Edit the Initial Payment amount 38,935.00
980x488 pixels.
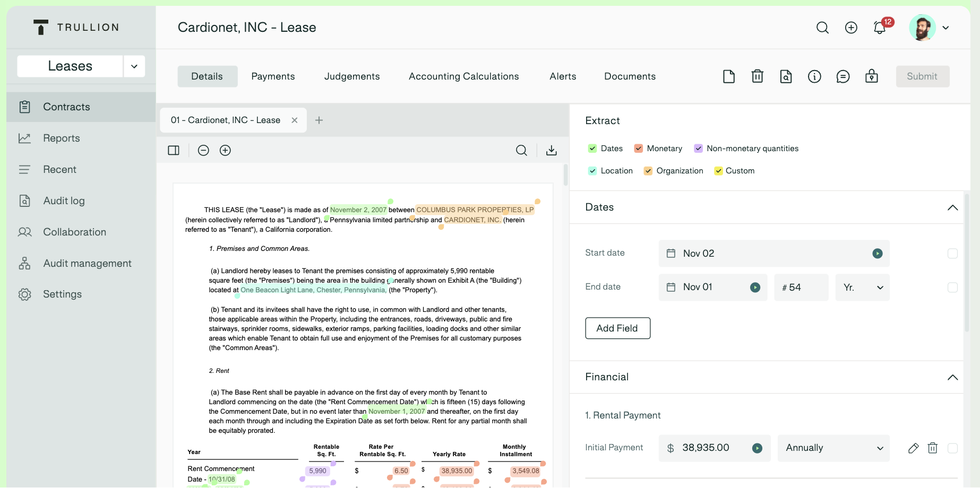click(x=715, y=448)
